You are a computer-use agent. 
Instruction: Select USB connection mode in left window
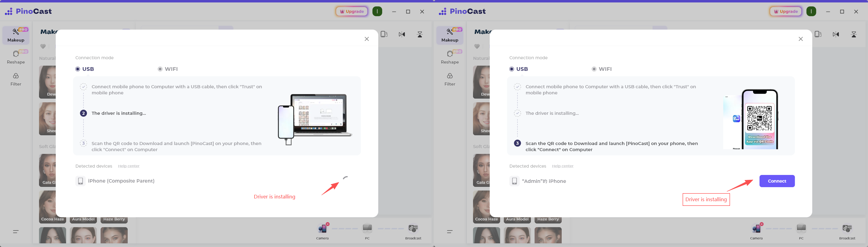(x=85, y=69)
